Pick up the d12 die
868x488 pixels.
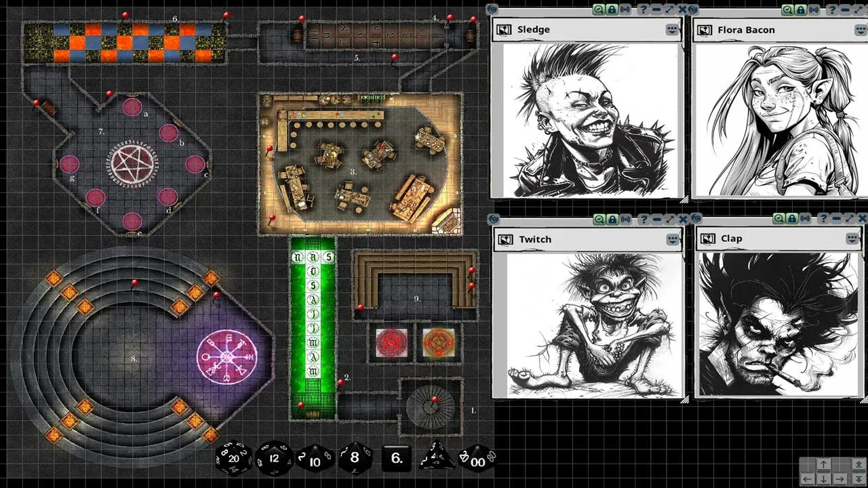[275, 458]
